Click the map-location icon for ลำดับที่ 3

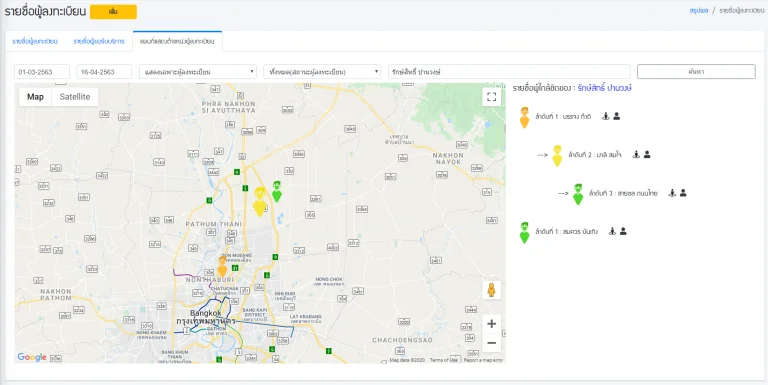click(672, 193)
